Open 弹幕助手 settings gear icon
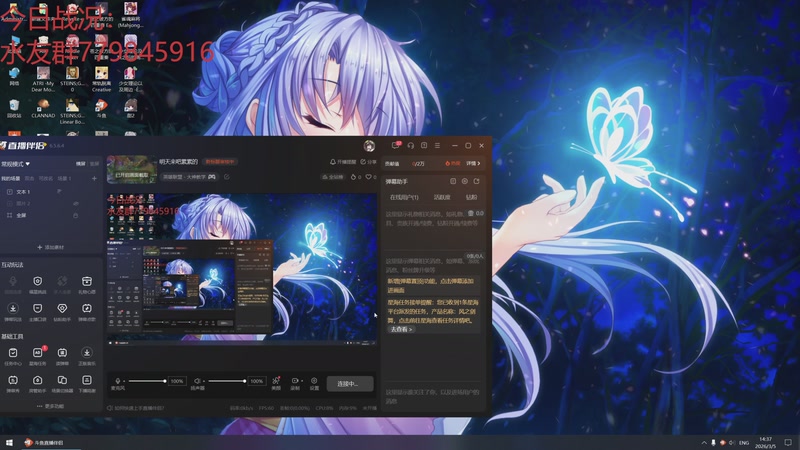Viewport: 800px width, 450px height. (465, 181)
